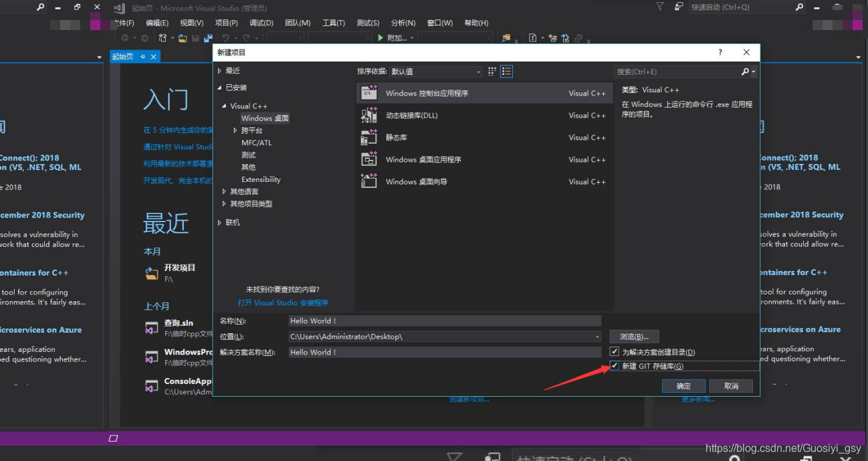
Task: Collapse the Visual C++ tree node
Action: 225,106
